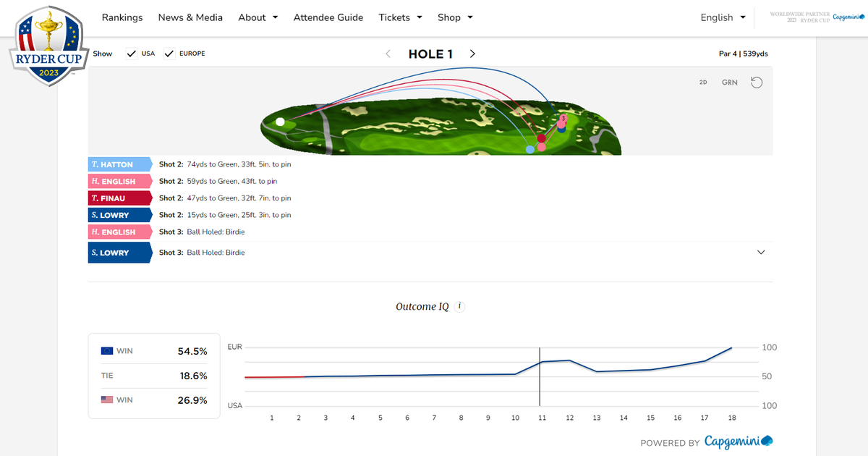Toggle visibility of European shots via EUROPE checkbox
The height and width of the screenshot is (456, 868).
click(169, 53)
